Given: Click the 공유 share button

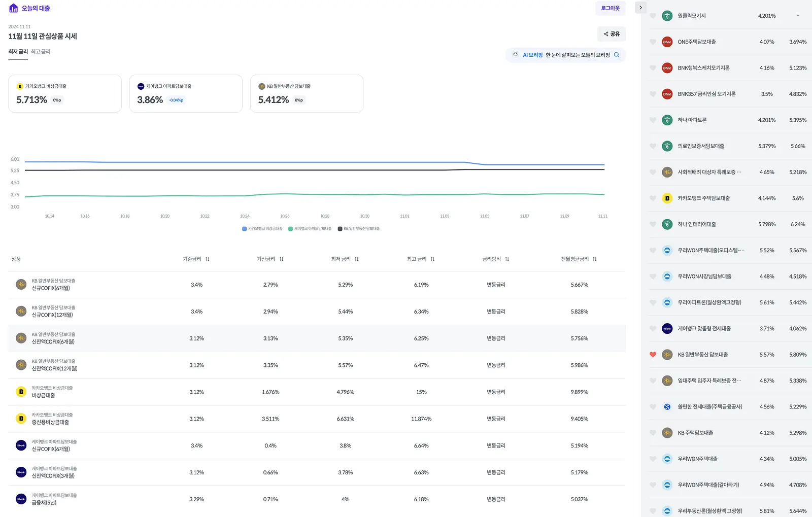Looking at the screenshot, I should point(612,34).
